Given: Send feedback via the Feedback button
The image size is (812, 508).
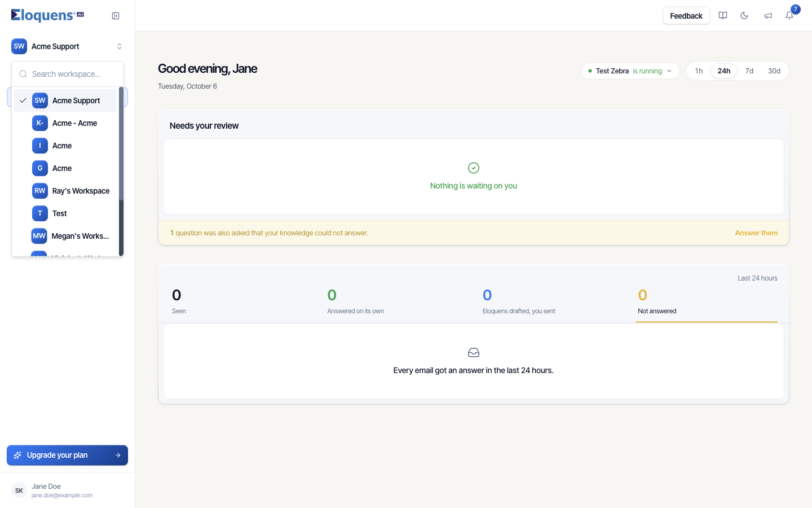Looking at the screenshot, I should click(x=686, y=16).
